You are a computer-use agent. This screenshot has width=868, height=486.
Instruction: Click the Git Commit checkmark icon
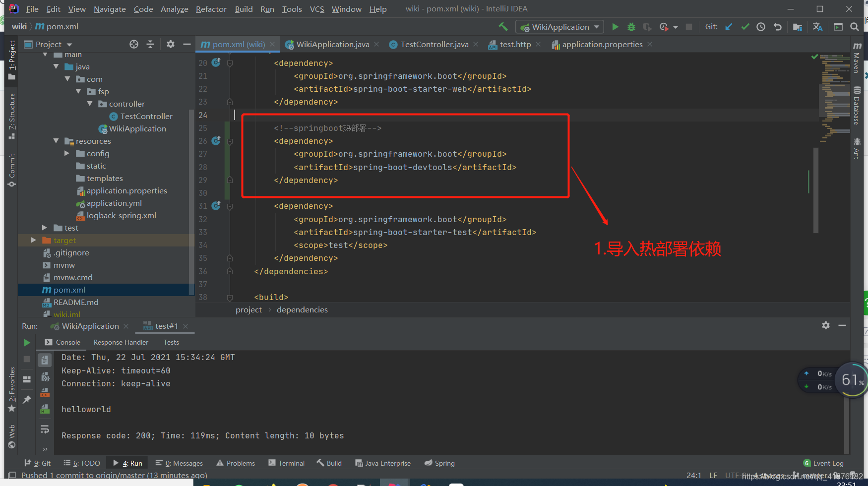(x=745, y=27)
